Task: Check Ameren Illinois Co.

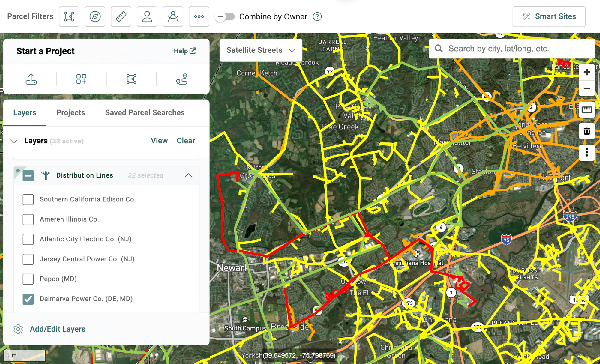Action: (28, 219)
